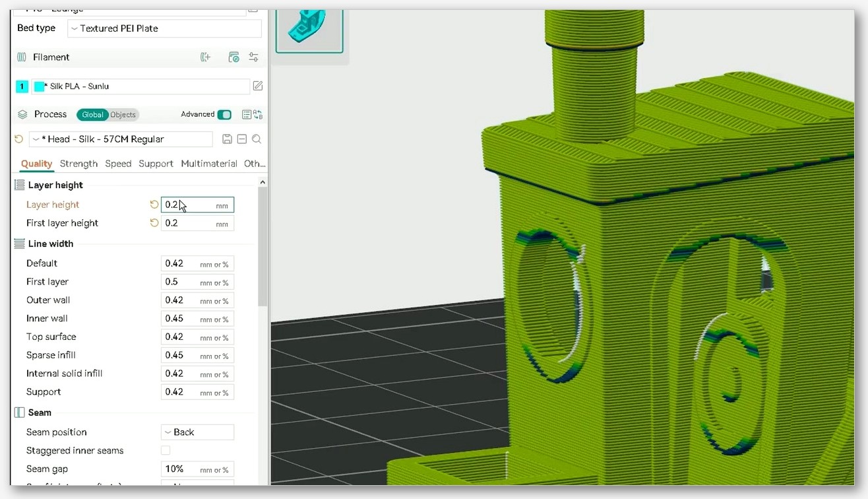This screenshot has height=499, width=868.
Task: Enable Staggered inner seams checkbox
Action: coord(166,450)
